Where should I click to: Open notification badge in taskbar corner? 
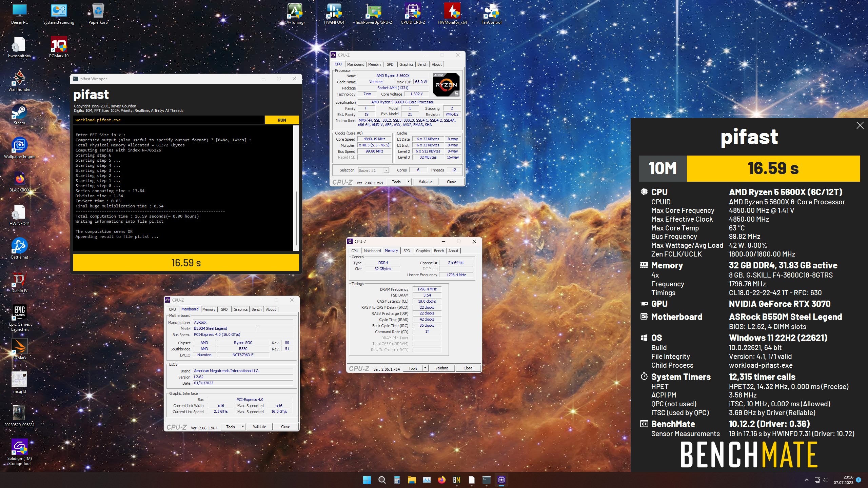[x=859, y=480]
